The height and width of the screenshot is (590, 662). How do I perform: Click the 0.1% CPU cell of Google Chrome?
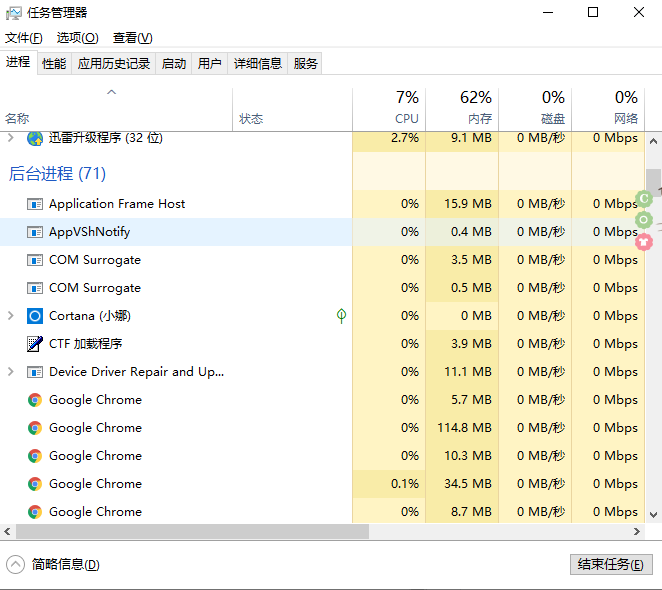pyautogui.click(x=389, y=484)
